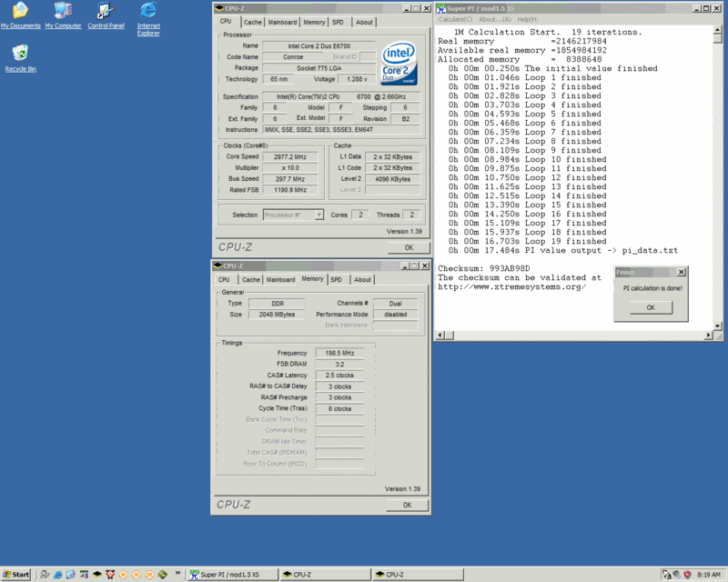Click black CPU-Z chip icon in quick launch
The width and height of the screenshot is (728, 582).
[97, 575]
